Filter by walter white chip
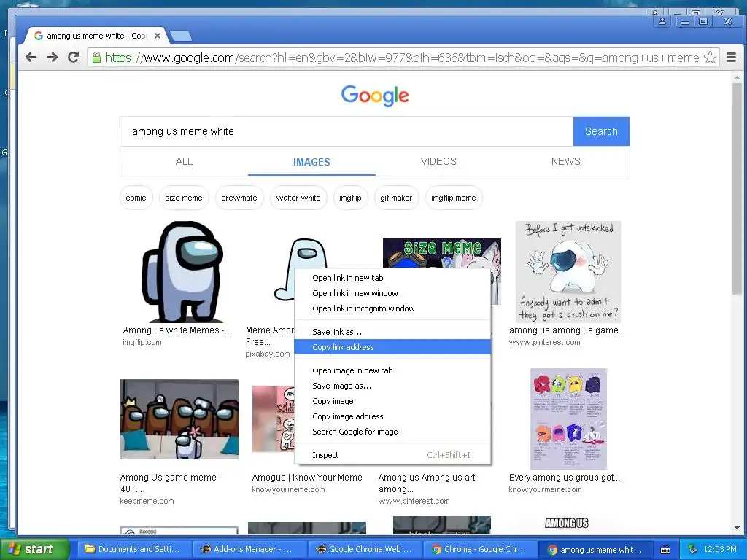This screenshot has width=747, height=560. pos(298,198)
